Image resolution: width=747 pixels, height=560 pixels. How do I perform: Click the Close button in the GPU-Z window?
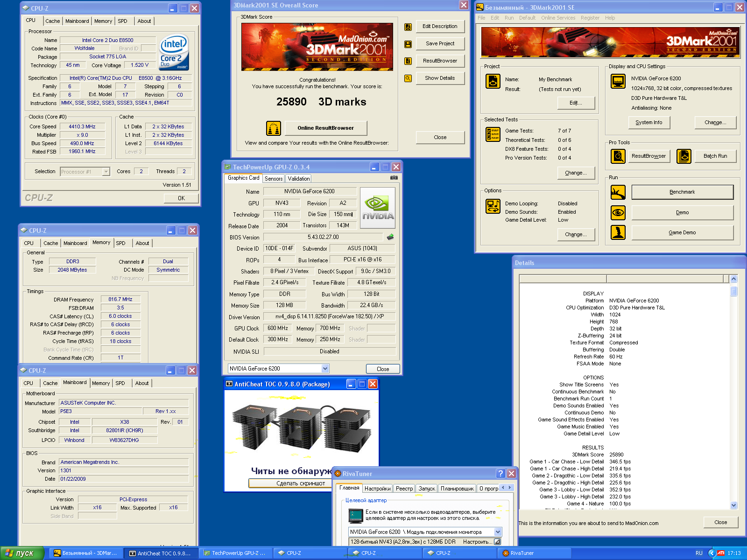(x=383, y=369)
